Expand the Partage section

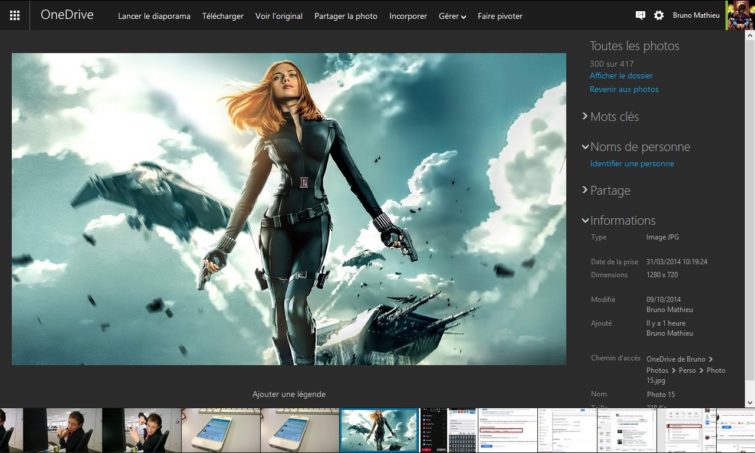click(606, 191)
